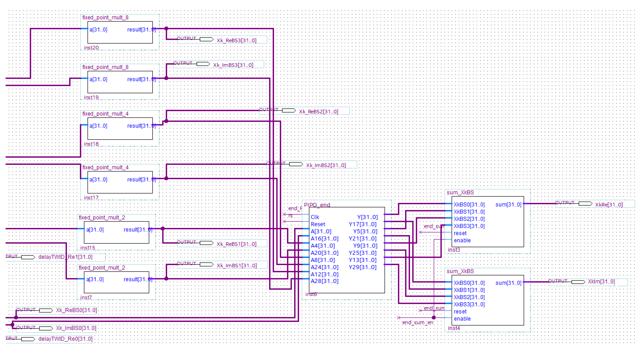Select the PIPO_end block title
The width and height of the screenshot is (644, 352).
tap(317, 205)
